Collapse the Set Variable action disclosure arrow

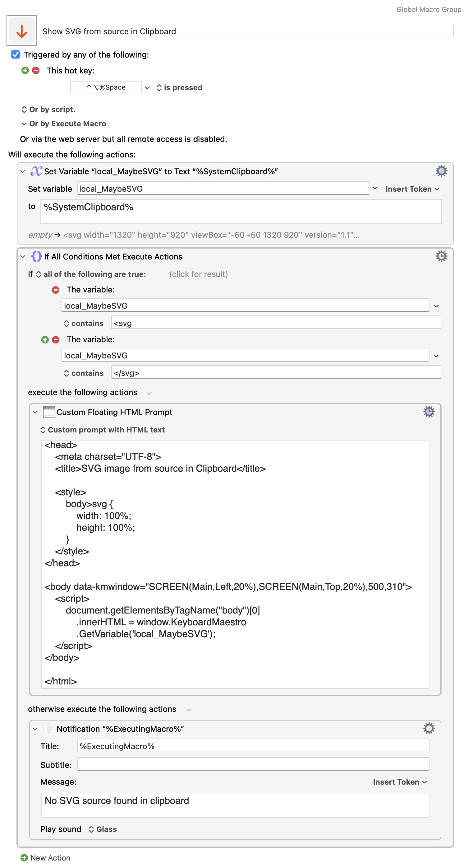[23, 171]
